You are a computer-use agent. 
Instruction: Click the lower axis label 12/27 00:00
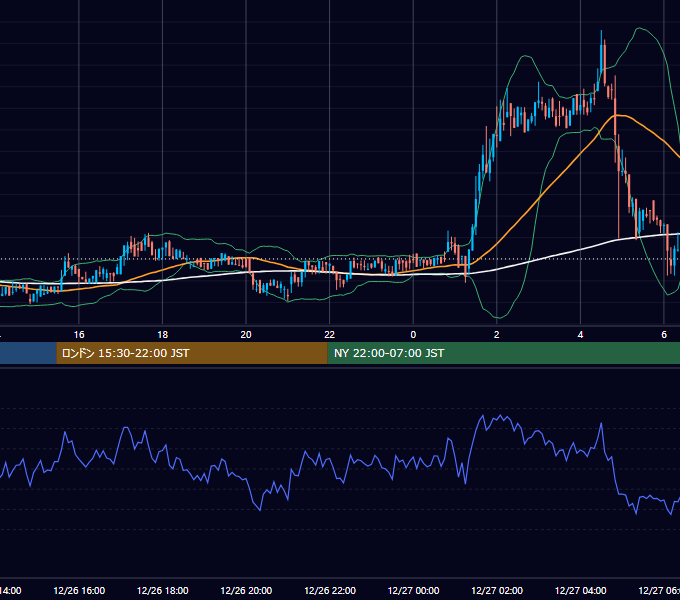pyautogui.click(x=413, y=590)
